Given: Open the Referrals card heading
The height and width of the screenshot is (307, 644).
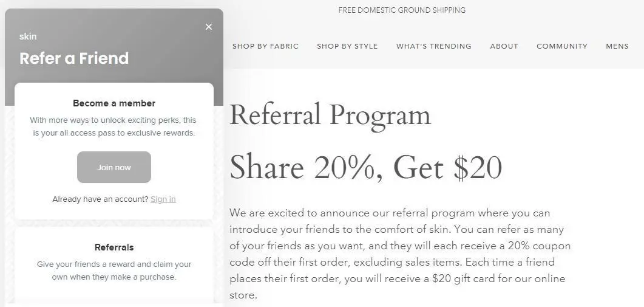Looking at the screenshot, I should (114, 247).
